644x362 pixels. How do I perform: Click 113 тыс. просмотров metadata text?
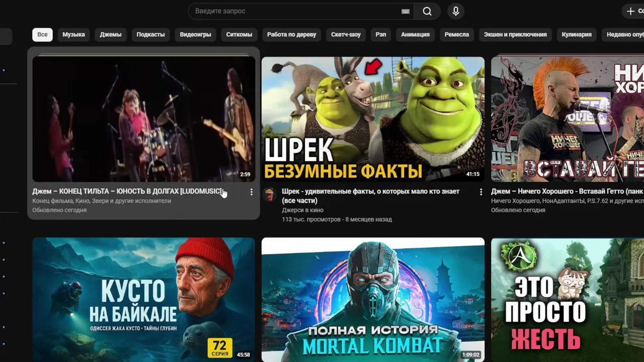click(x=311, y=220)
